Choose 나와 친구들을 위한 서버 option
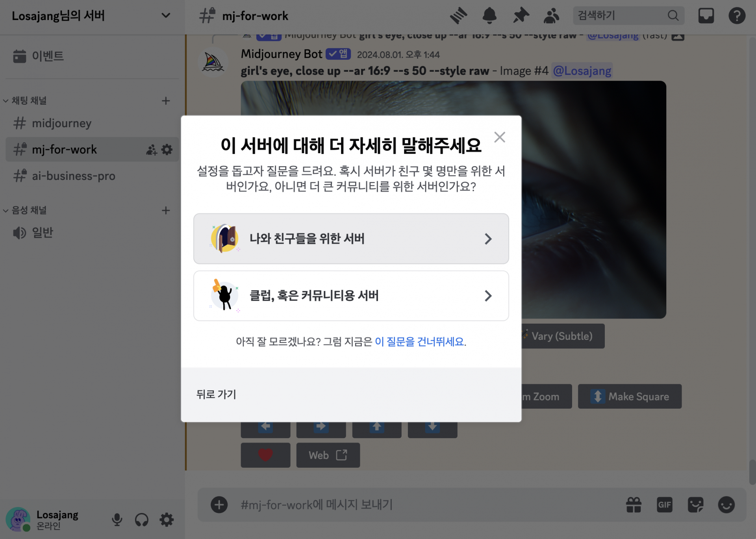Viewport: 756px width, 539px height. 351,239
